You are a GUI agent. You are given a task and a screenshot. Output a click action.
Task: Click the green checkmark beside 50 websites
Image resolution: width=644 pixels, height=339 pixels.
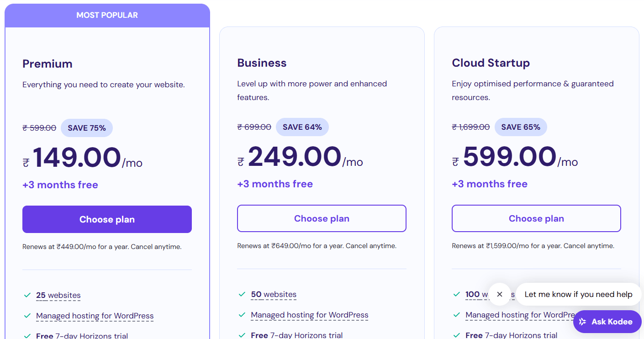(242, 294)
